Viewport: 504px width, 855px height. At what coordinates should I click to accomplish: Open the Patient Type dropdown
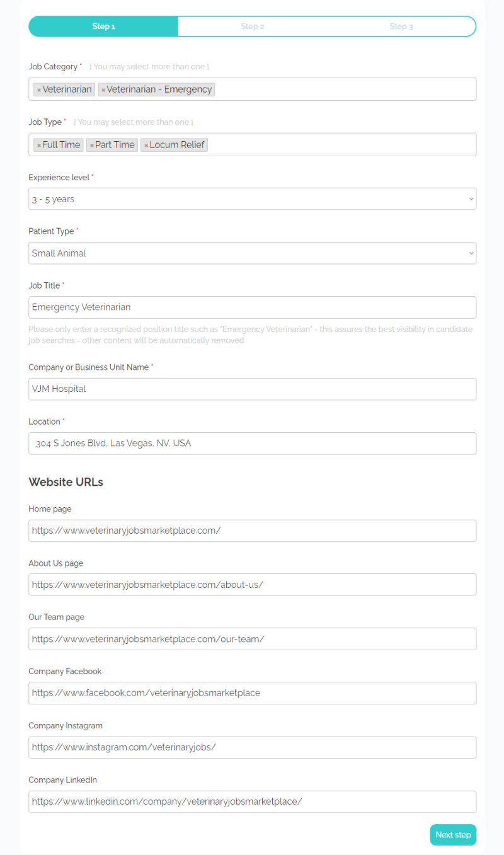click(x=252, y=253)
